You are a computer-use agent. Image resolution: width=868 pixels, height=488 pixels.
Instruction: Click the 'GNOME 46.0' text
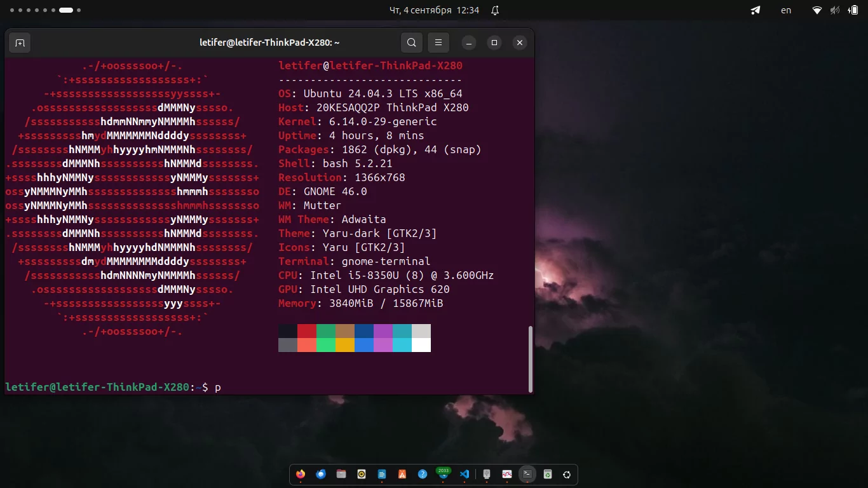(x=336, y=192)
